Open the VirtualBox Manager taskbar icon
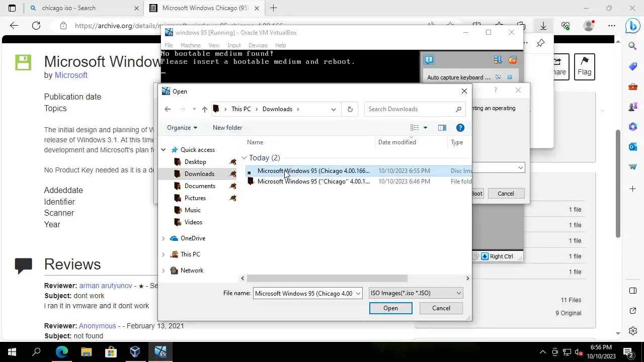 (135, 352)
